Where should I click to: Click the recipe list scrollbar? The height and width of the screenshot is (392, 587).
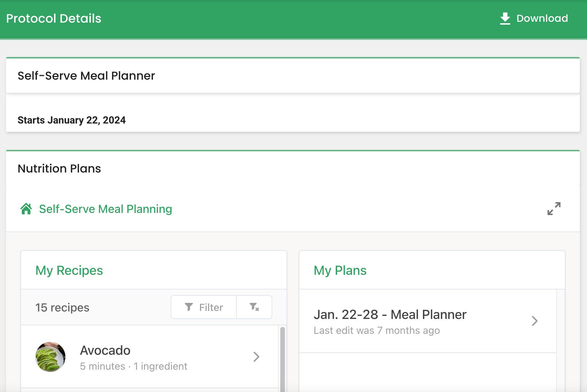pyautogui.click(x=282, y=358)
